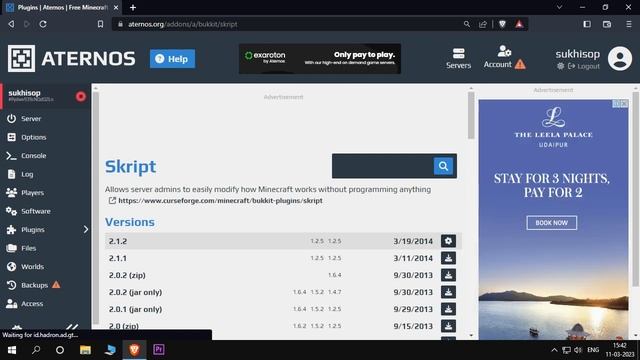Click the taskbar search icon
Screen dimensions: 640x360
click(x=36, y=350)
